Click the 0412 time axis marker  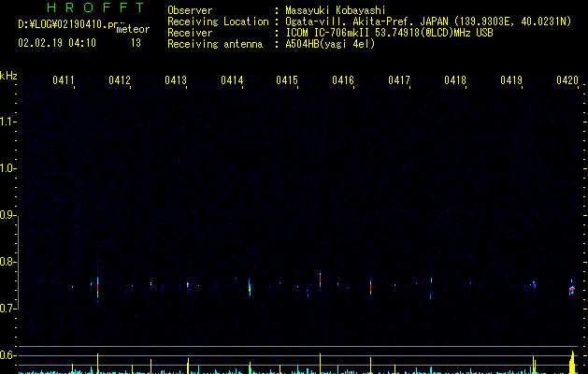(120, 80)
